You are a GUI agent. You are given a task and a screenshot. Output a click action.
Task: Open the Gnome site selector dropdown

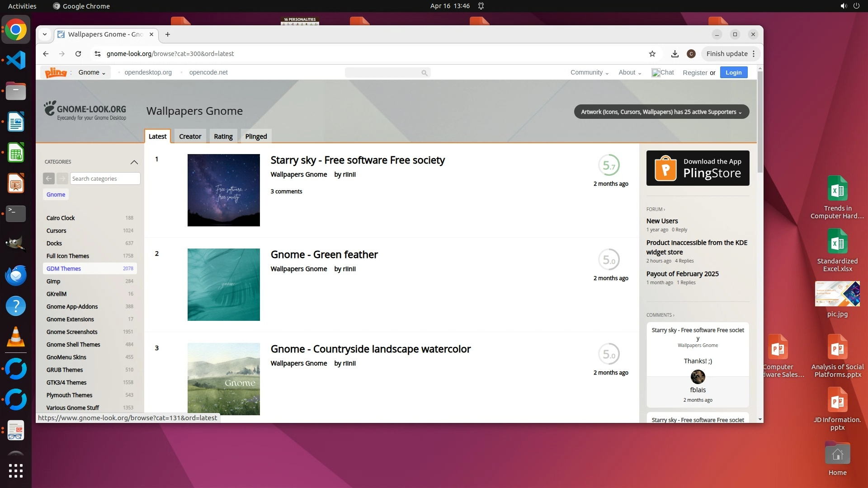[x=92, y=72]
